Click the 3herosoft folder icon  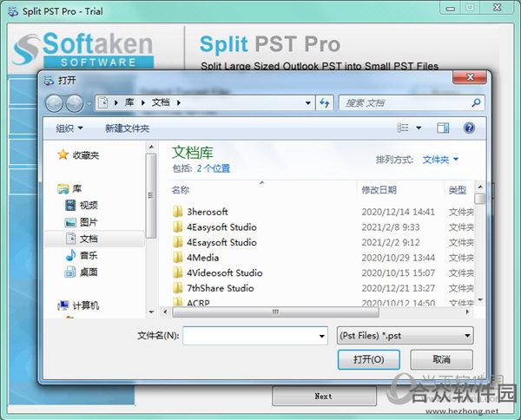tap(178, 212)
